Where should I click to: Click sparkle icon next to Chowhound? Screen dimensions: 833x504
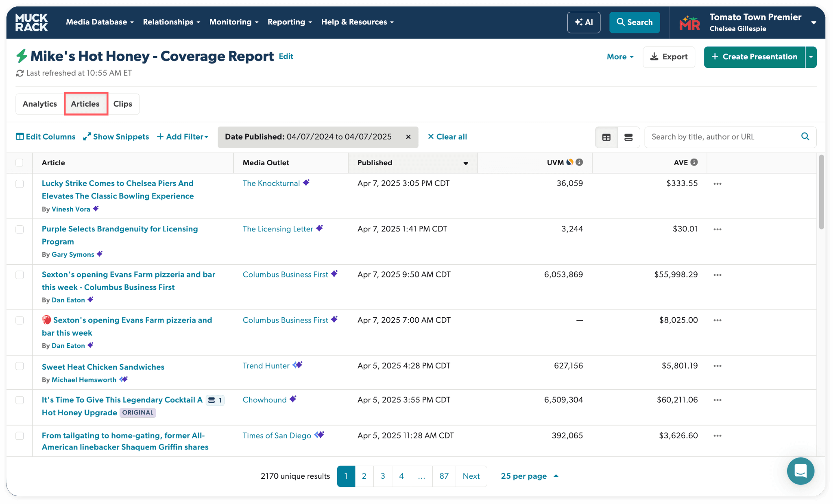point(293,399)
